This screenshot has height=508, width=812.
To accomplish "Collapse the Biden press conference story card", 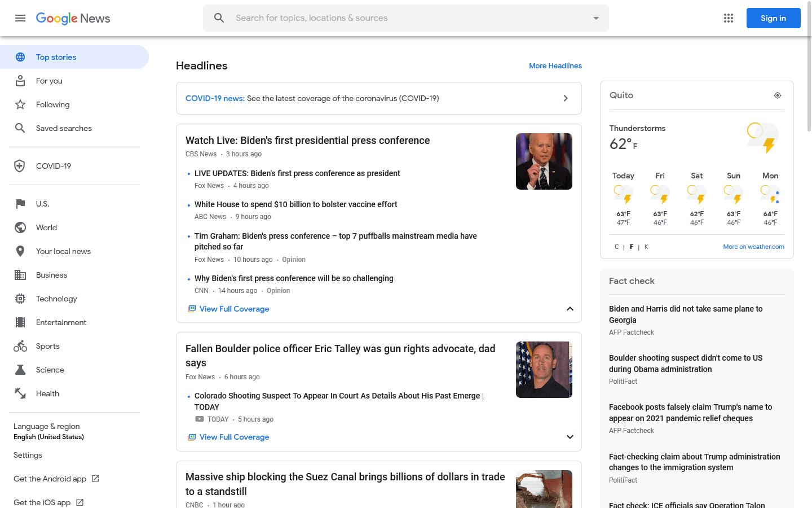I will coord(570,309).
